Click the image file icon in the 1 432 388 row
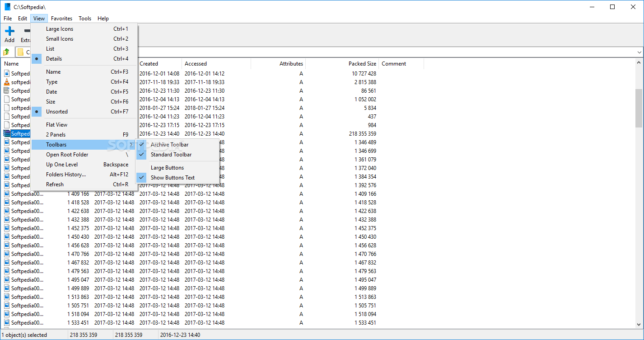This screenshot has height=340, width=644. point(7,220)
